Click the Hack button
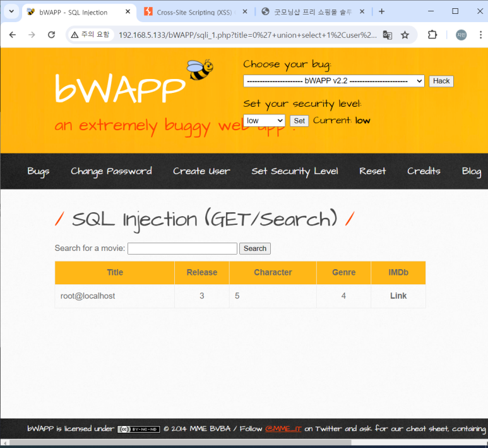Screen dimensions: 488x448 tap(441, 81)
